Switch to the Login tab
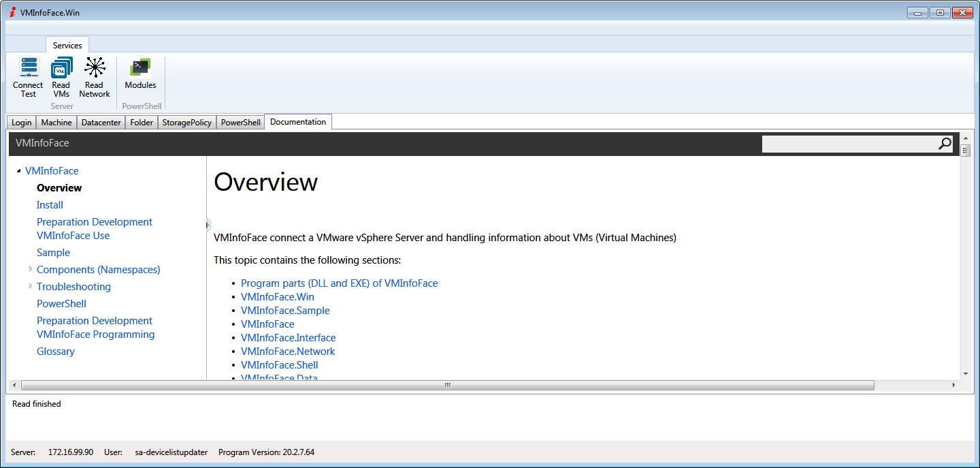 tap(22, 123)
